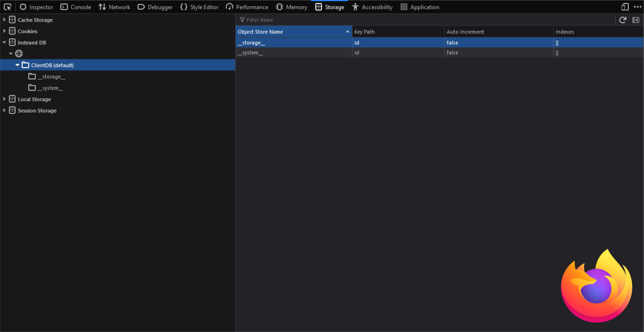Switch to the Inspector tab
This screenshot has width=644, height=332.
(36, 7)
